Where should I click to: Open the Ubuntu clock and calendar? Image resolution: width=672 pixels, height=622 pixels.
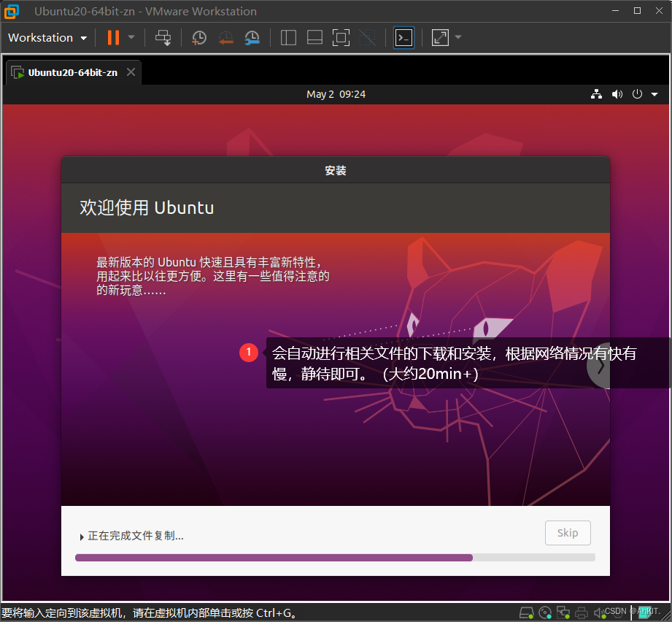(336, 94)
